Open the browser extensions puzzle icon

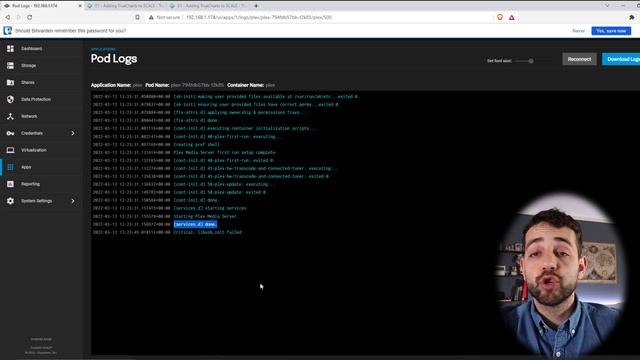click(x=632, y=17)
